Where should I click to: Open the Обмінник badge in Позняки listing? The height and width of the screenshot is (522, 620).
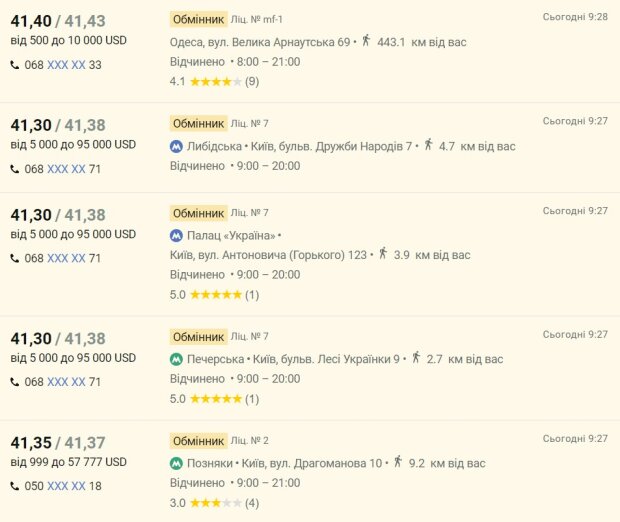click(197, 440)
